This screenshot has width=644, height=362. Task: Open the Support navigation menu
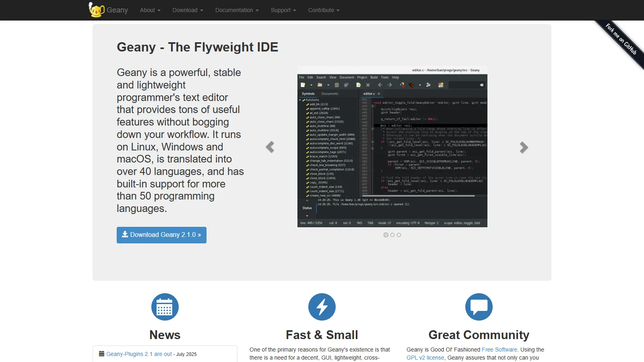[x=283, y=10]
